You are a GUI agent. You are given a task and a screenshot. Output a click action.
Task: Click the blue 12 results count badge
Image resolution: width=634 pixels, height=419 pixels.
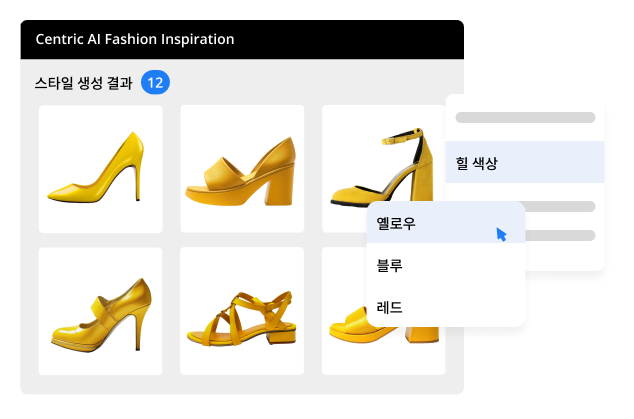(x=155, y=83)
